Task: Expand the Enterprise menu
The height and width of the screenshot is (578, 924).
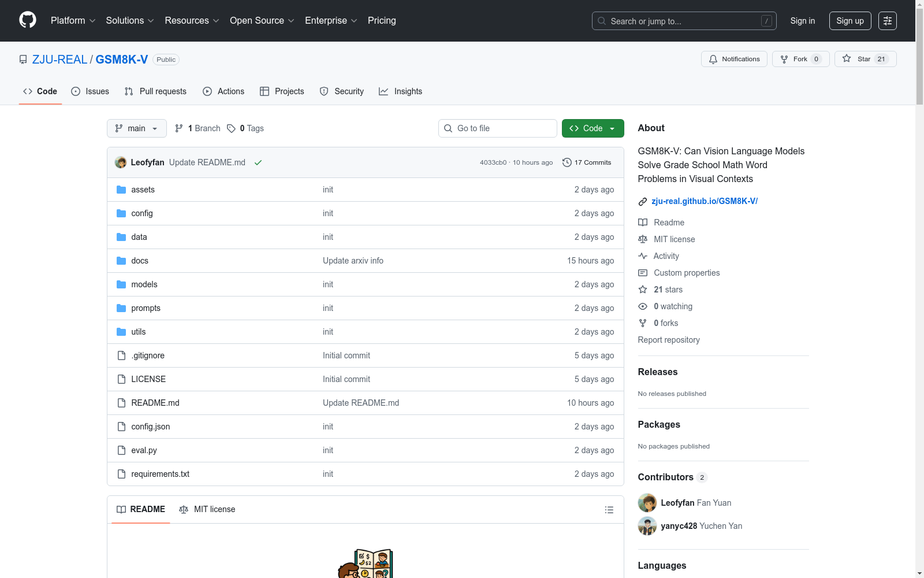Action: [x=331, y=20]
